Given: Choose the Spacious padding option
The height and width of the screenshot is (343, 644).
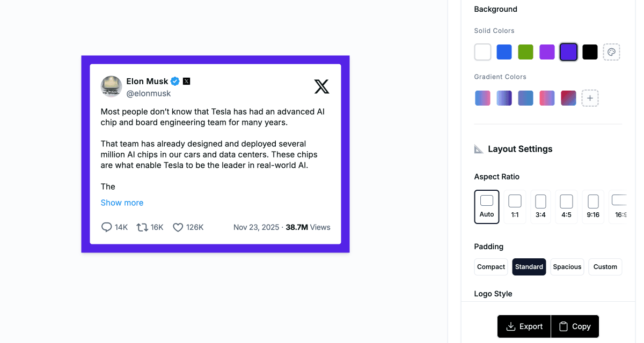Looking at the screenshot, I should pos(567,266).
